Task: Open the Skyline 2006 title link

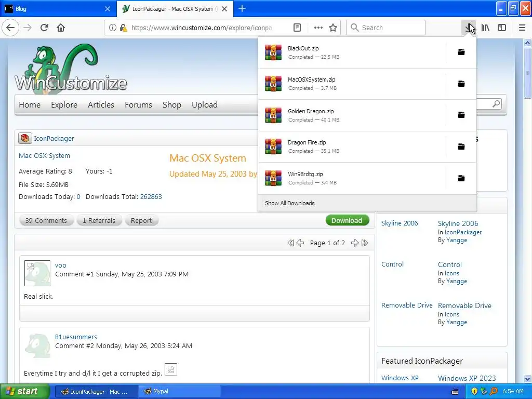Action: click(x=458, y=223)
